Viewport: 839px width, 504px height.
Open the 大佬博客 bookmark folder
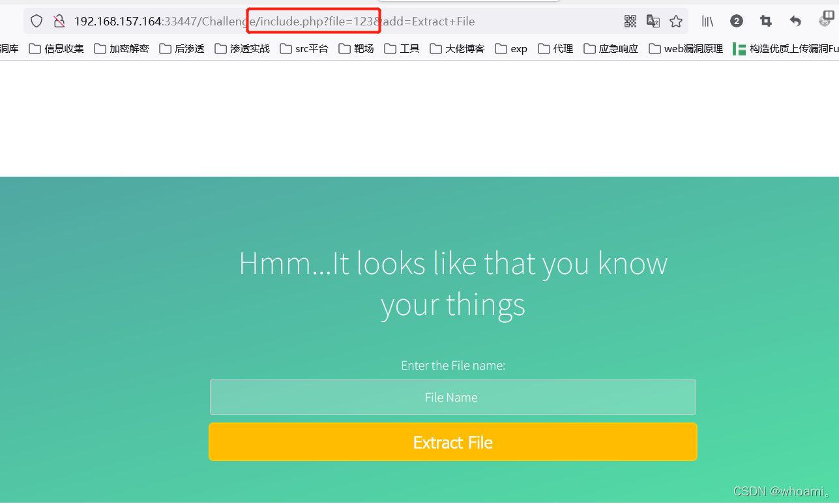pyautogui.click(x=457, y=48)
